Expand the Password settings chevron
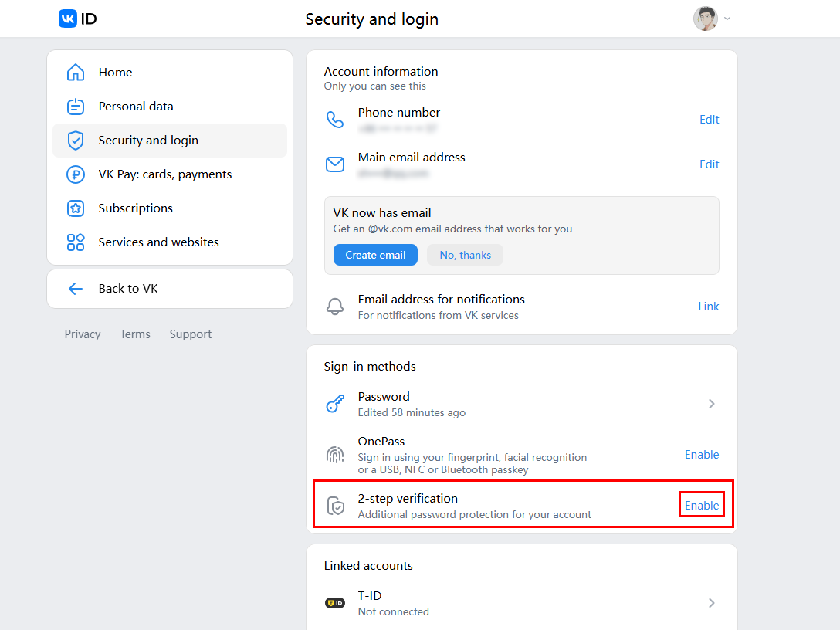840x630 pixels. pyautogui.click(x=711, y=404)
